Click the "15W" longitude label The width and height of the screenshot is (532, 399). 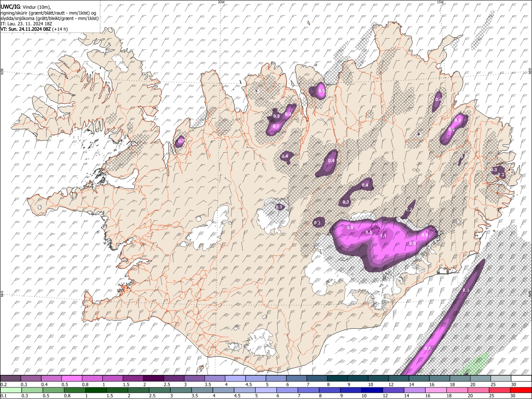(x=440, y=2)
